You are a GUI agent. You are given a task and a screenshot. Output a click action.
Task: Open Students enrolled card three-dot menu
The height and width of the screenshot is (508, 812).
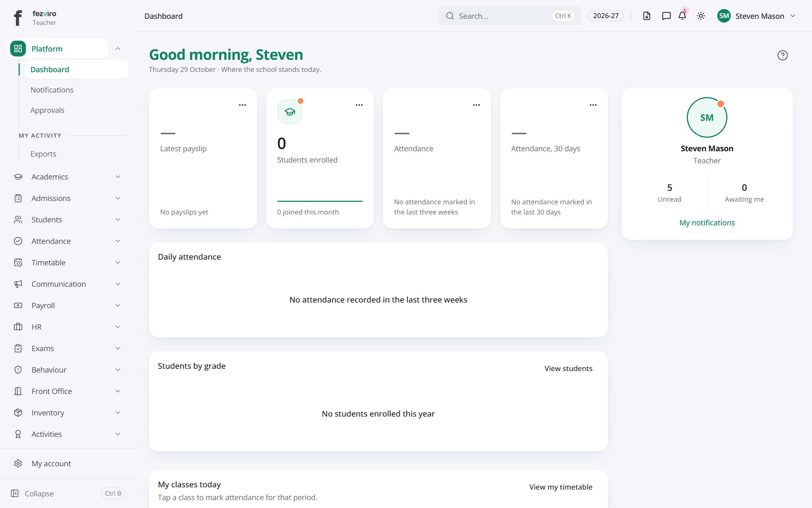point(359,105)
